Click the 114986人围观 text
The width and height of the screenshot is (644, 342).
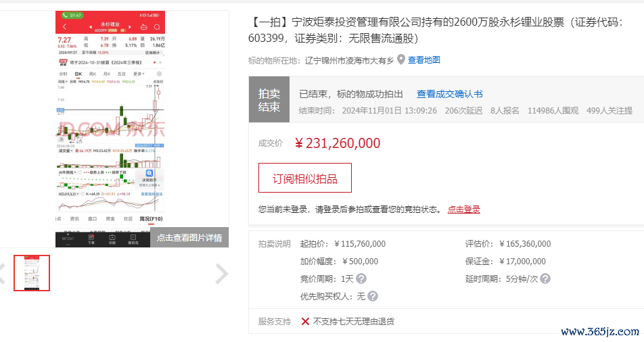tap(553, 110)
